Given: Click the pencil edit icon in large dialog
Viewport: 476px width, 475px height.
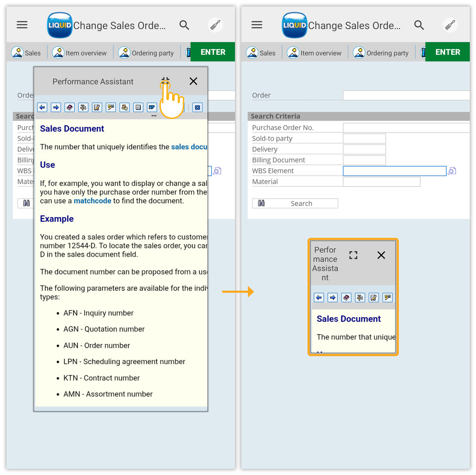Looking at the screenshot, I should tap(97, 107).
